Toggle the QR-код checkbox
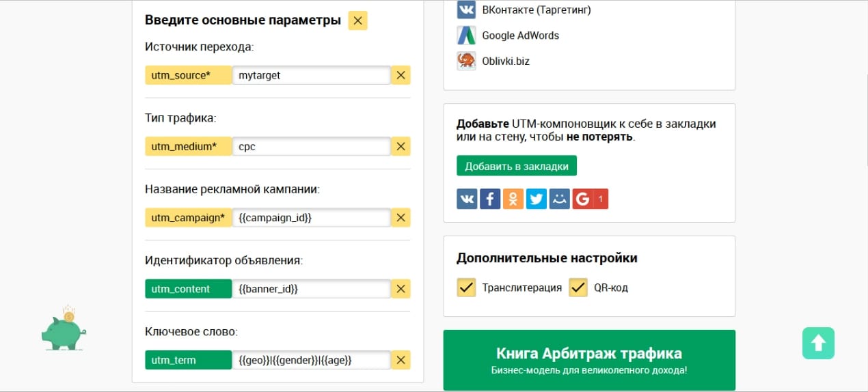The image size is (868, 392). pos(578,288)
